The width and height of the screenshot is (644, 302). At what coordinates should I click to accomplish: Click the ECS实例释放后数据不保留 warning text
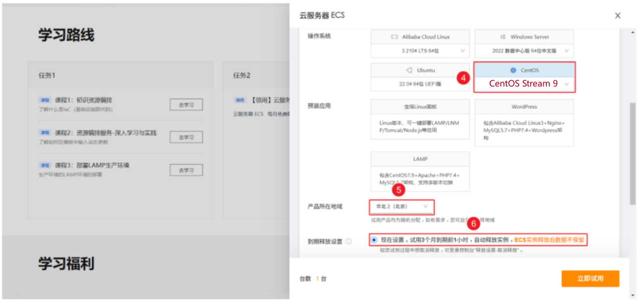tap(549, 240)
